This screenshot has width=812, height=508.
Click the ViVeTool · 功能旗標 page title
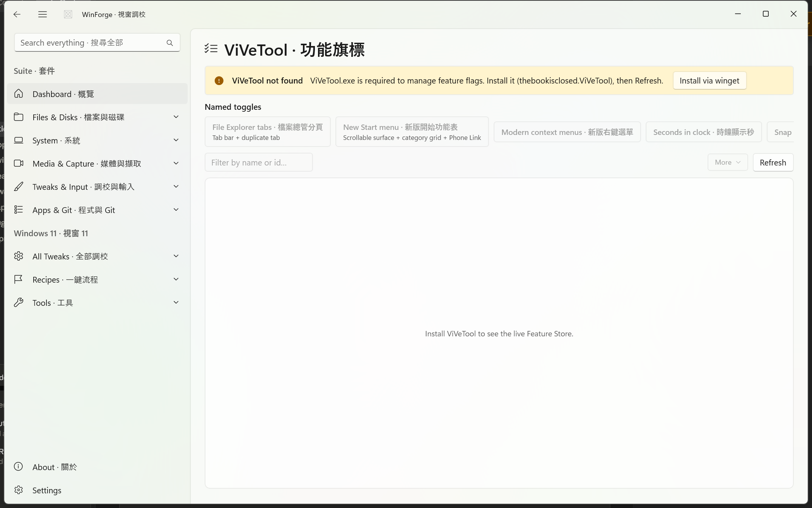pos(294,49)
